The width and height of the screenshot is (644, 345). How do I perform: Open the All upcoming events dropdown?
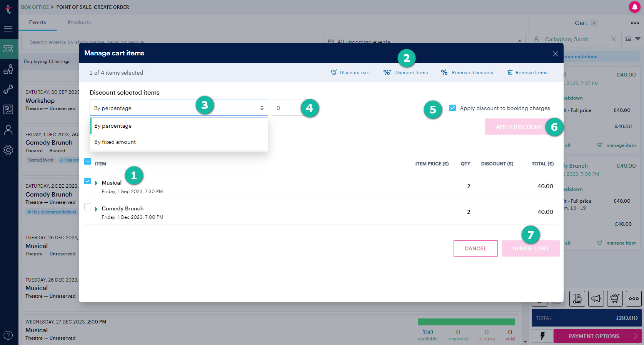coord(425,42)
